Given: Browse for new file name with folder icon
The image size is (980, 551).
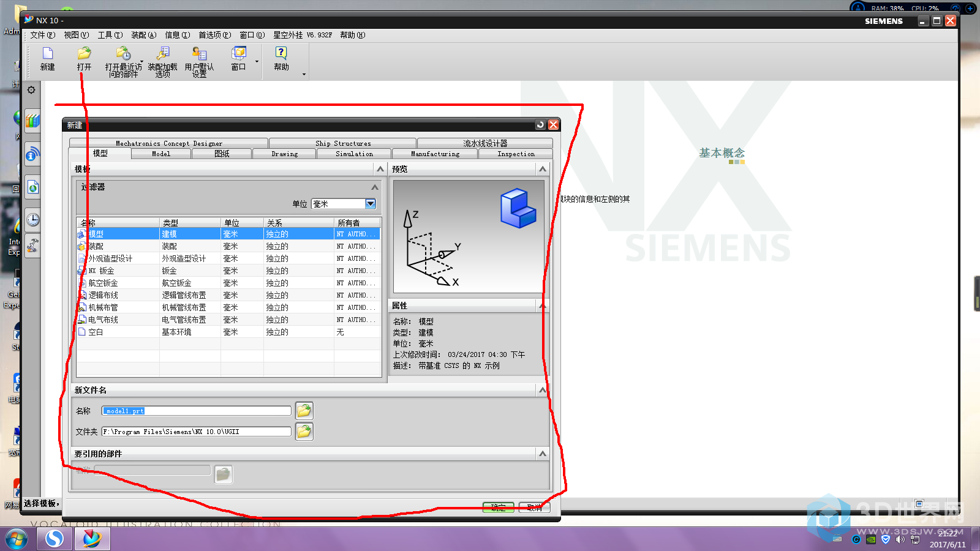Looking at the screenshot, I should (304, 410).
